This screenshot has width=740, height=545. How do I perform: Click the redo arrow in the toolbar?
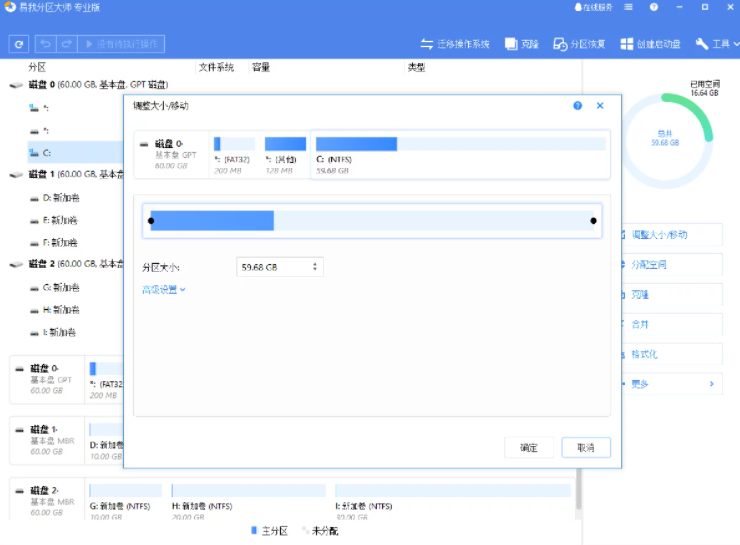[67, 45]
